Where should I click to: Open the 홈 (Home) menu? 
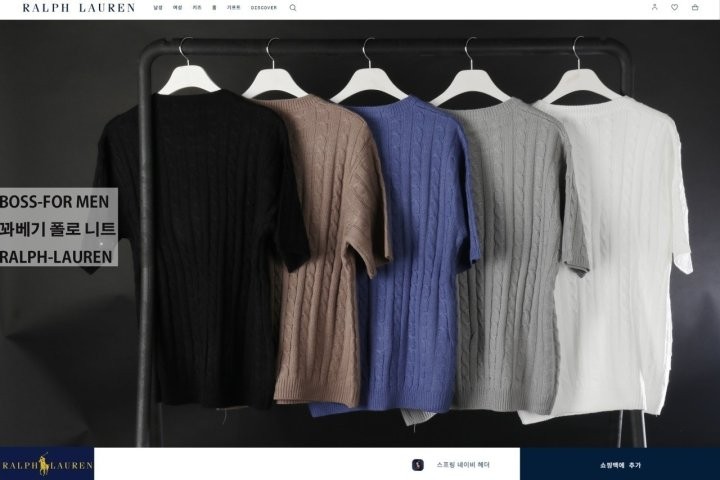(x=214, y=8)
